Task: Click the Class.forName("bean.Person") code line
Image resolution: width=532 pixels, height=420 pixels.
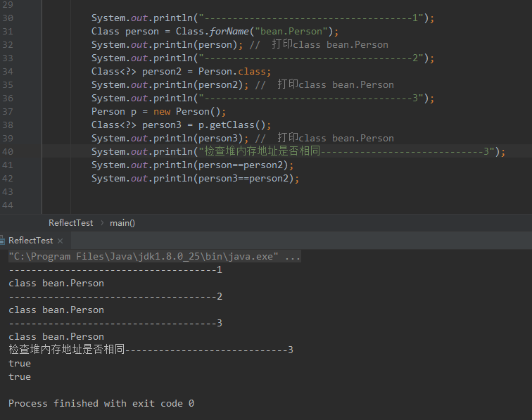Action: [x=215, y=31]
